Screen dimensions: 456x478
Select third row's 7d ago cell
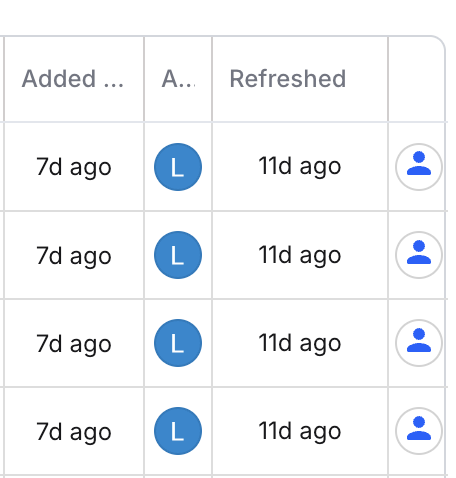point(74,343)
